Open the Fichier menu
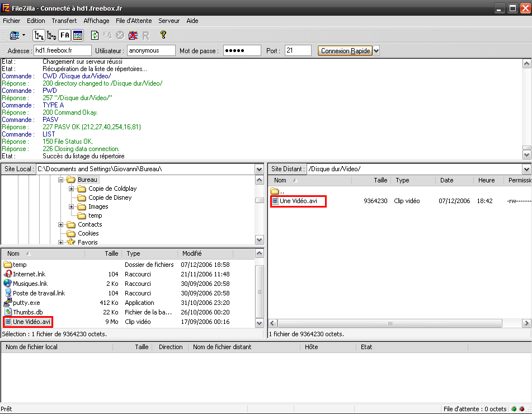 tap(12, 21)
